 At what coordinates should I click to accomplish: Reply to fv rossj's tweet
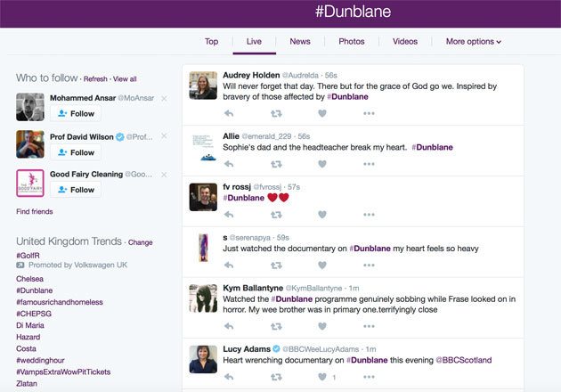pos(229,215)
